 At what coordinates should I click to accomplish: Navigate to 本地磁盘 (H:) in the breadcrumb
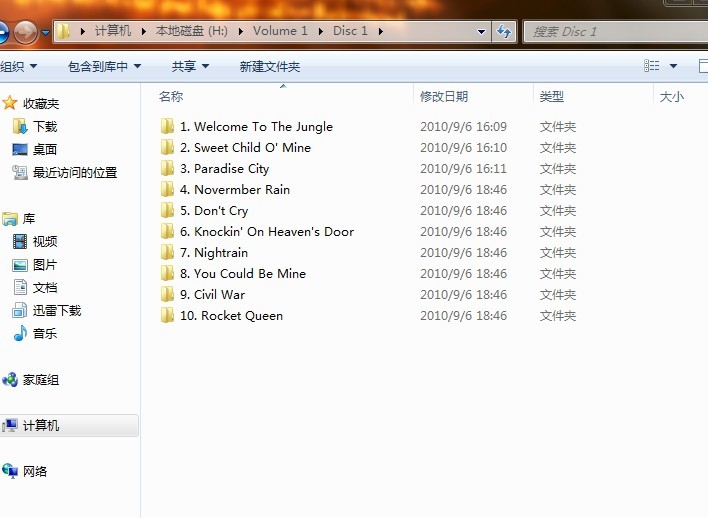coord(191,31)
